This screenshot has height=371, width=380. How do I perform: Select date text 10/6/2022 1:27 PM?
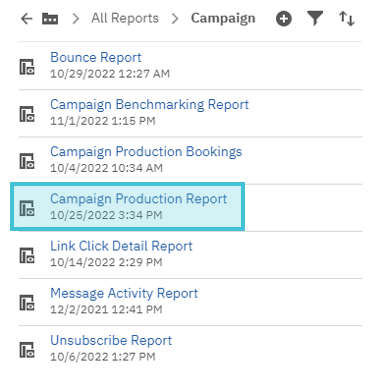103,357
